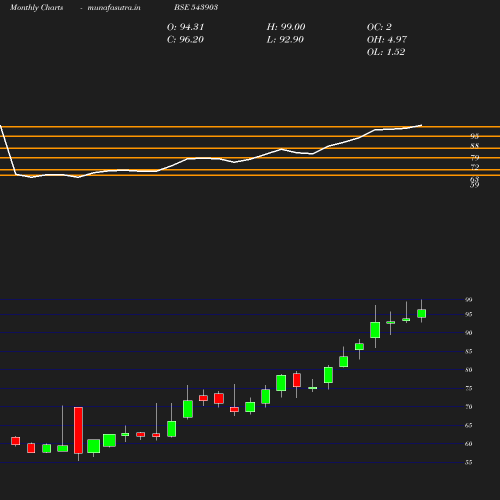The height and width of the screenshot is (500, 500).
Task: Click the 'OL: 1.52' reading
Action: 386,52
